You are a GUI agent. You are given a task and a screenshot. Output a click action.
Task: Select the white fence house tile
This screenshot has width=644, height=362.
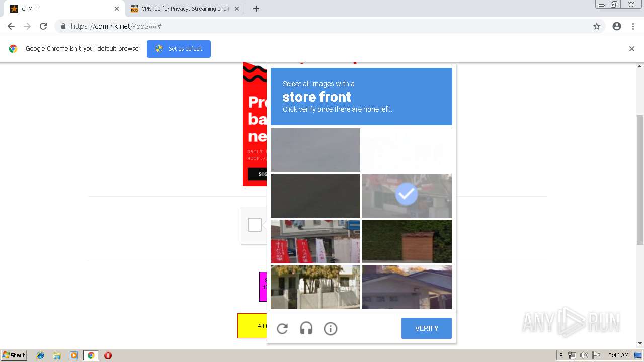(x=315, y=287)
